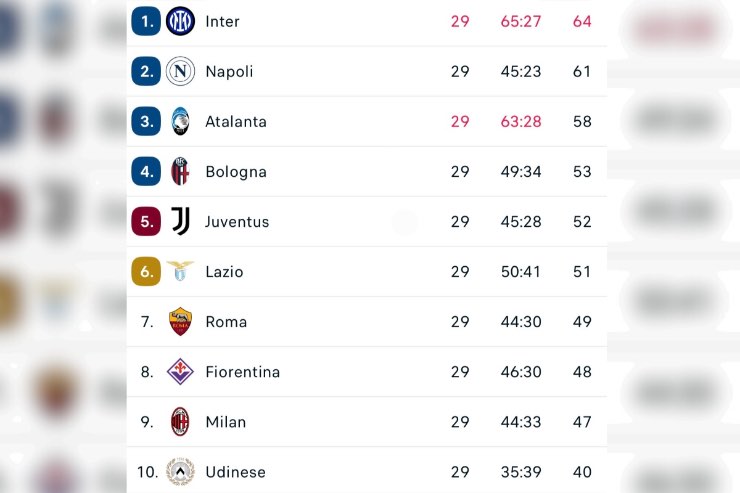Open the Inter team name link
This screenshot has width=740, height=493.
click(x=222, y=21)
